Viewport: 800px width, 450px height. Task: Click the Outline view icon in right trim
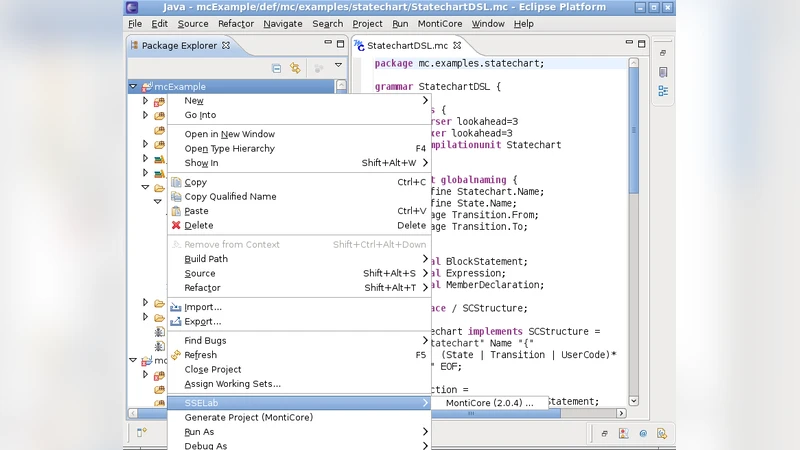pyautogui.click(x=663, y=91)
